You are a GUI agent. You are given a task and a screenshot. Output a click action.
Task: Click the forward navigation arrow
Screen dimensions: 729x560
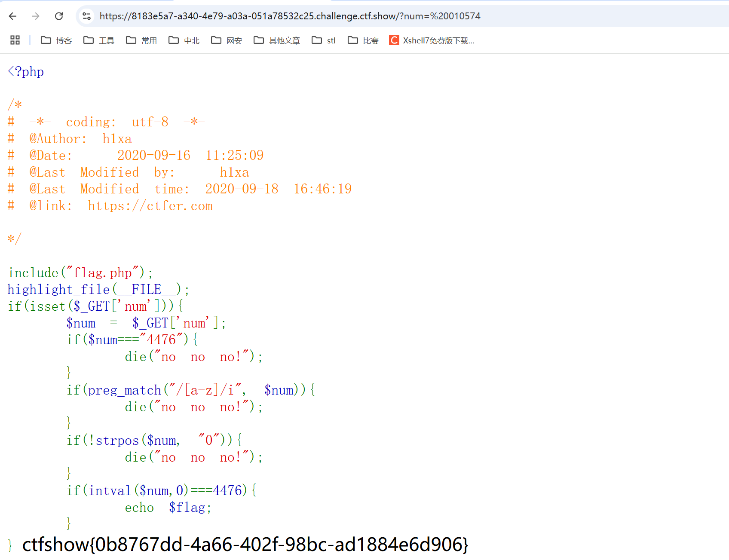[x=36, y=16]
